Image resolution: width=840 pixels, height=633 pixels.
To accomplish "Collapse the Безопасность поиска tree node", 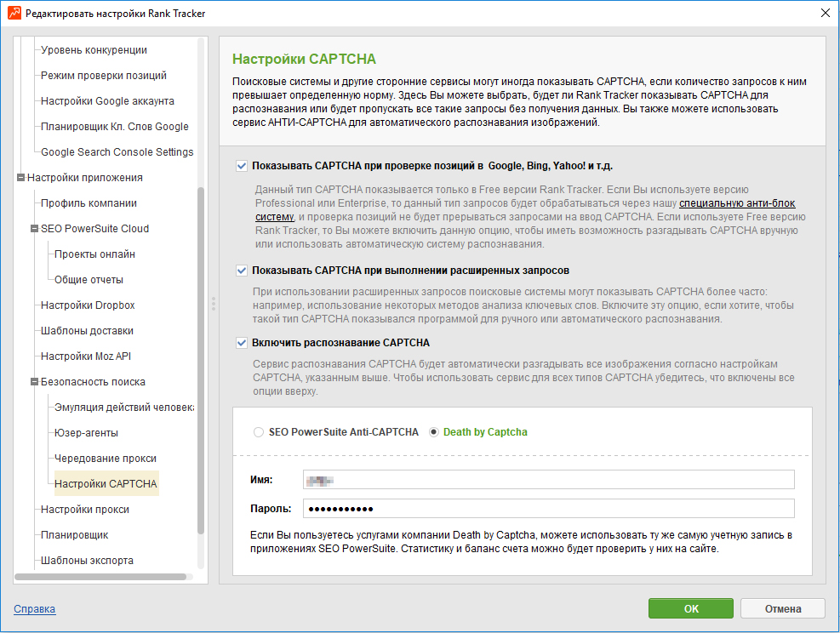I will [34, 382].
